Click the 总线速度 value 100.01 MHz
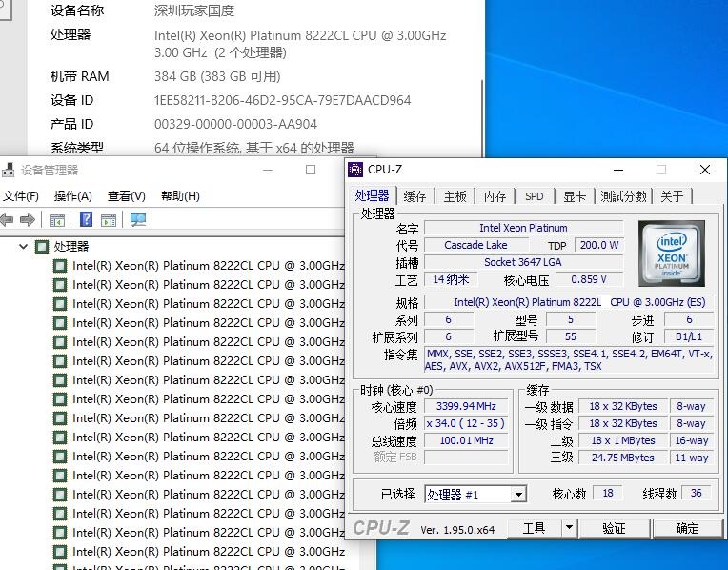Screen dimensions: 728x570 click(x=466, y=440)
